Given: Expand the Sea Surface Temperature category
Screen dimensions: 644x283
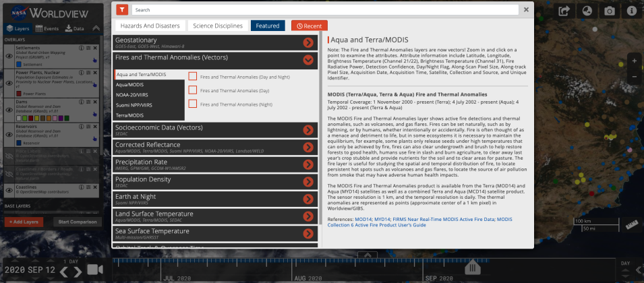Looking at the screenshot, I should [x=308, y=233].
